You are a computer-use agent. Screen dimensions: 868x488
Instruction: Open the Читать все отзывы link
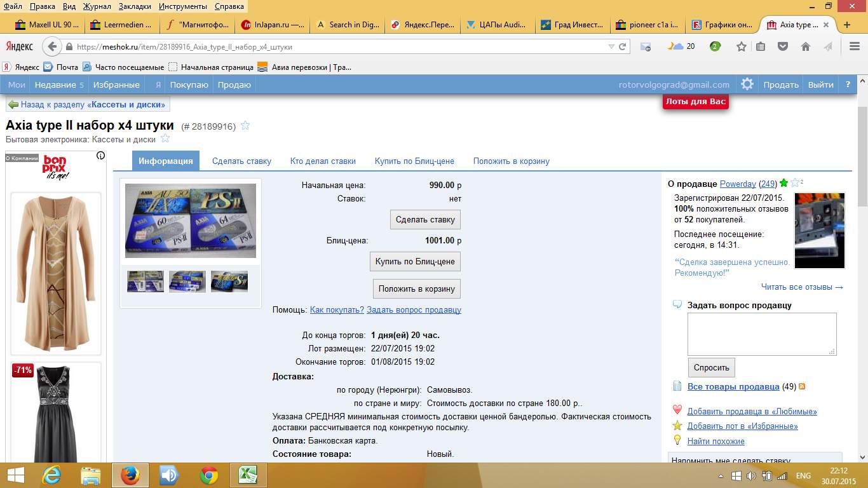point(802,287)
